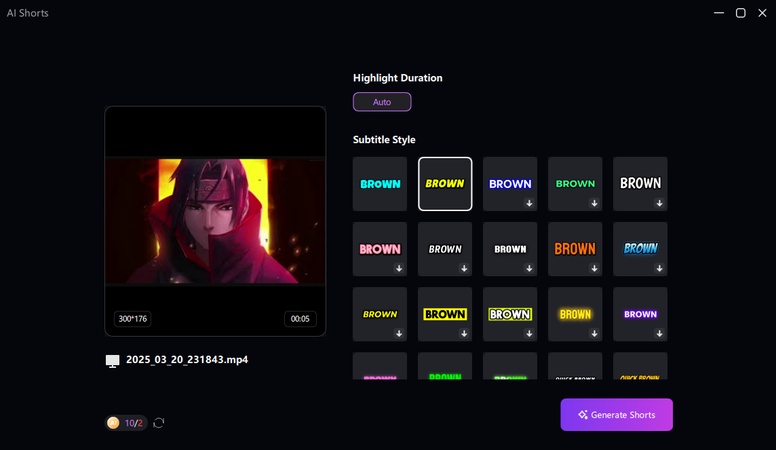Choose the orange BROWN subtitle style
The width and height of the screenshot is (776, 450).
pos(575,249)
